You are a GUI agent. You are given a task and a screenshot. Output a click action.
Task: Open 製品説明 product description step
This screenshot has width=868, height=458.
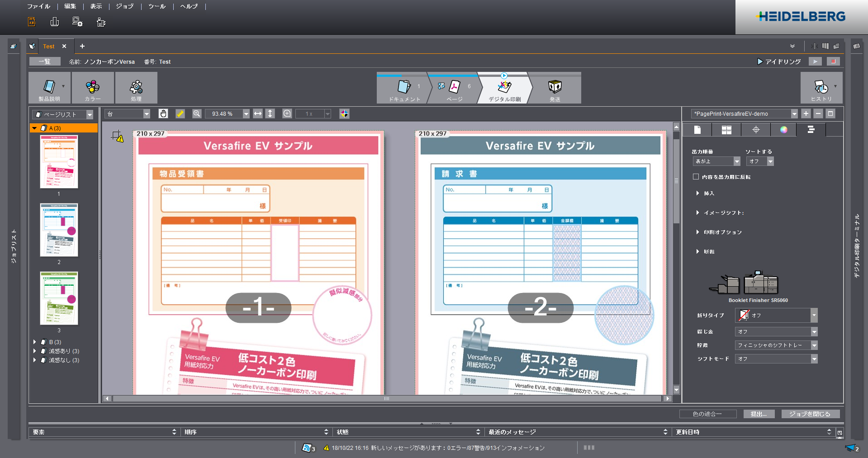click(x=49, y=88)
